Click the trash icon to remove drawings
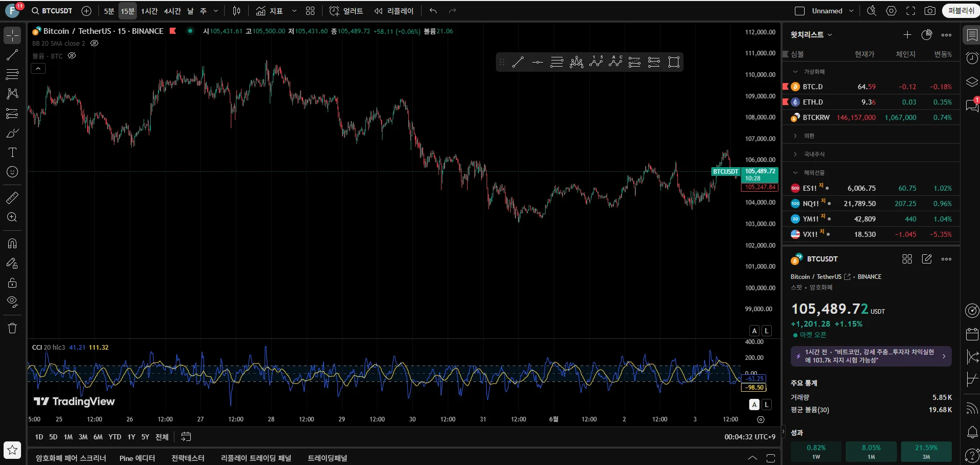The height and width of the screenshot is (465, 980). click(12, 328)
